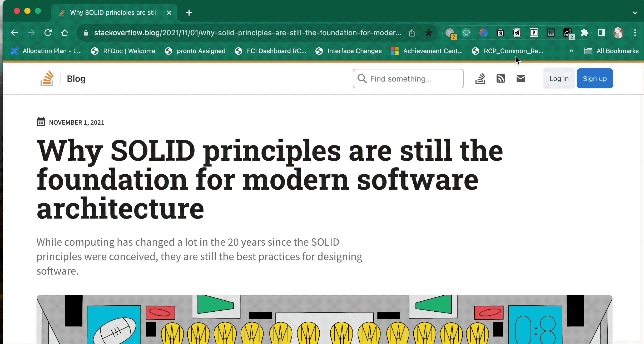Open the Extensions puzzle icon

tap(584, 33)
